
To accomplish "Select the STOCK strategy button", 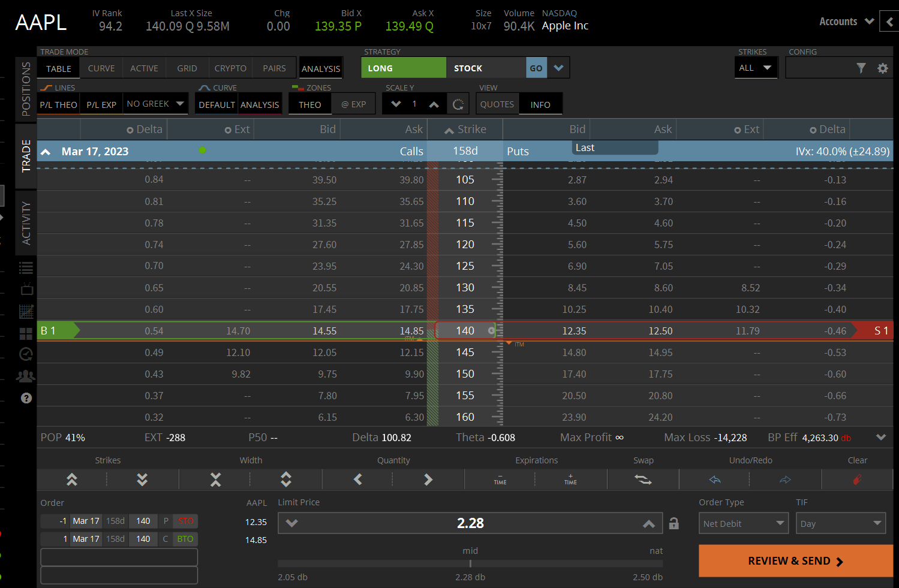I will click(x=486, y=68).
